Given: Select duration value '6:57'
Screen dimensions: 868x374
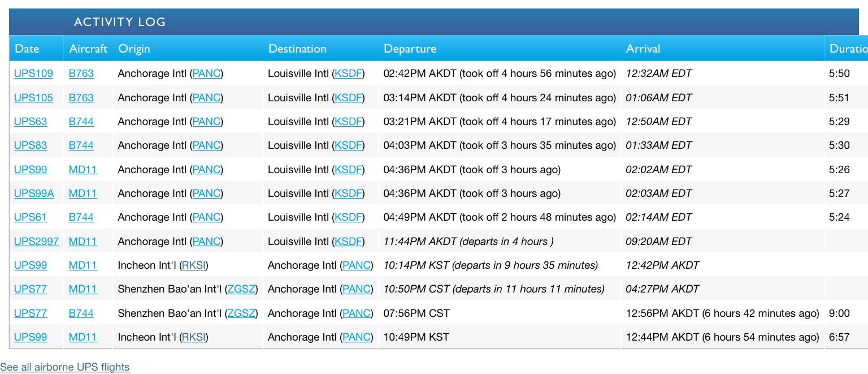Looking at the screenshot, I should (839, 337).
